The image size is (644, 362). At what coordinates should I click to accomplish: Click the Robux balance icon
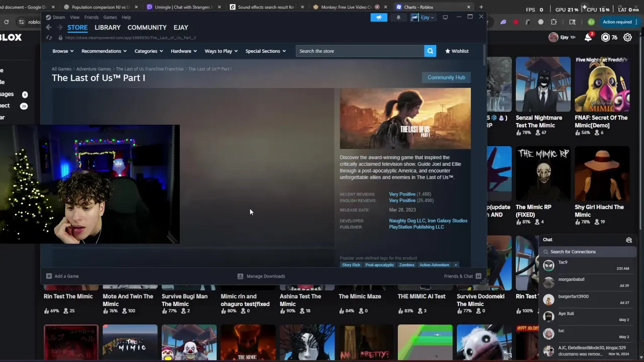[x=606, y=37]
